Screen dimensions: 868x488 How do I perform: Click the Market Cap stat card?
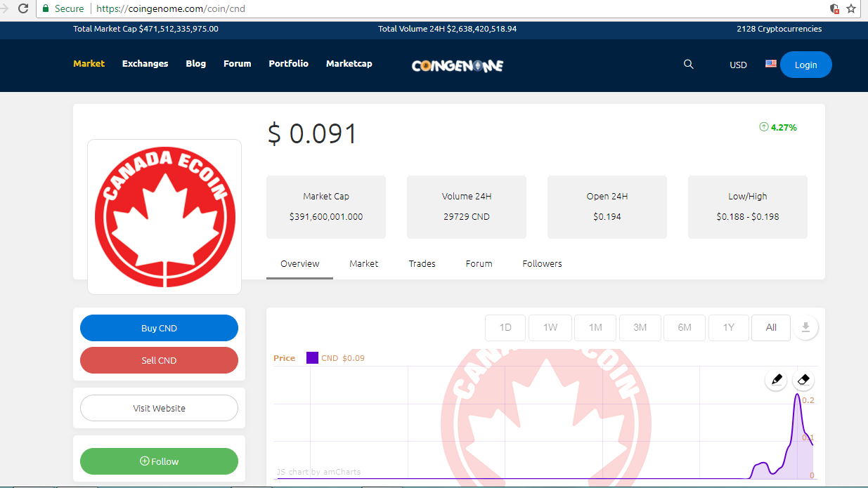pos(326,207)
